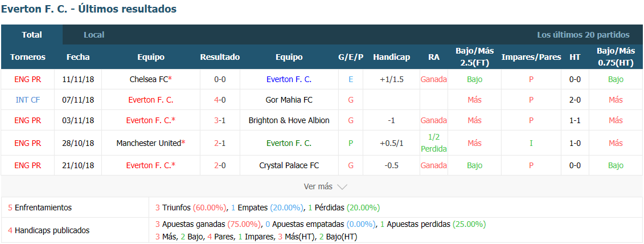Expand the Ver más chevron
The image size is (644, 244).
pyautogui.click(x=342, y=187)
